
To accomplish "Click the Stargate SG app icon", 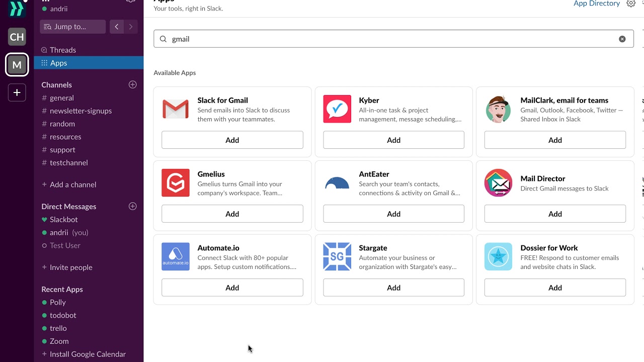I will tap(337, 256).
